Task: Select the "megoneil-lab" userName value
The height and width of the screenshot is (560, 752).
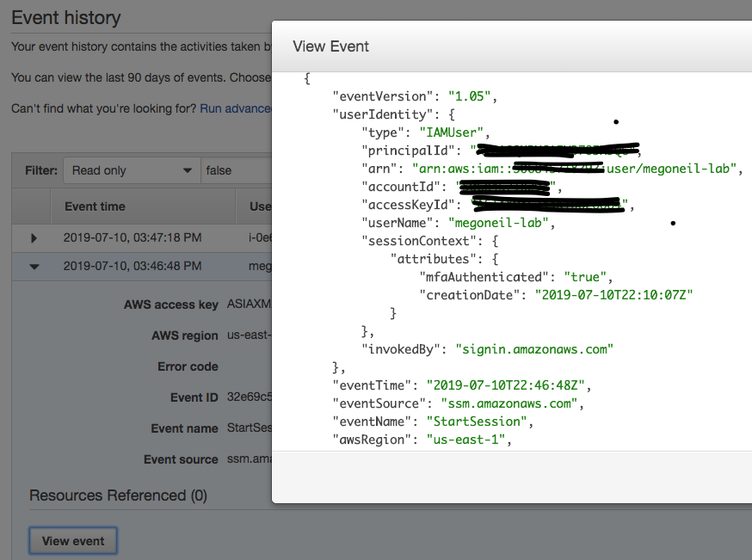Action: tap(498, 223)
